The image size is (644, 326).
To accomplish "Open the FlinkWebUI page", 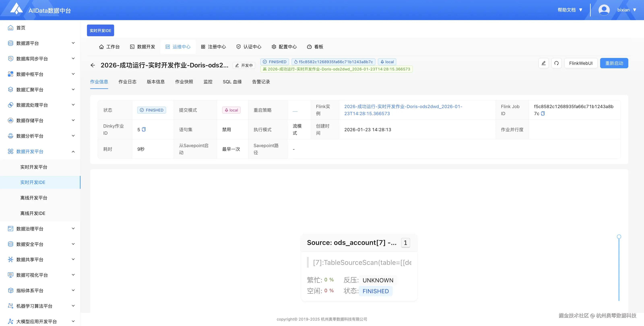I will pyautogui.click(x=581, y=63).
